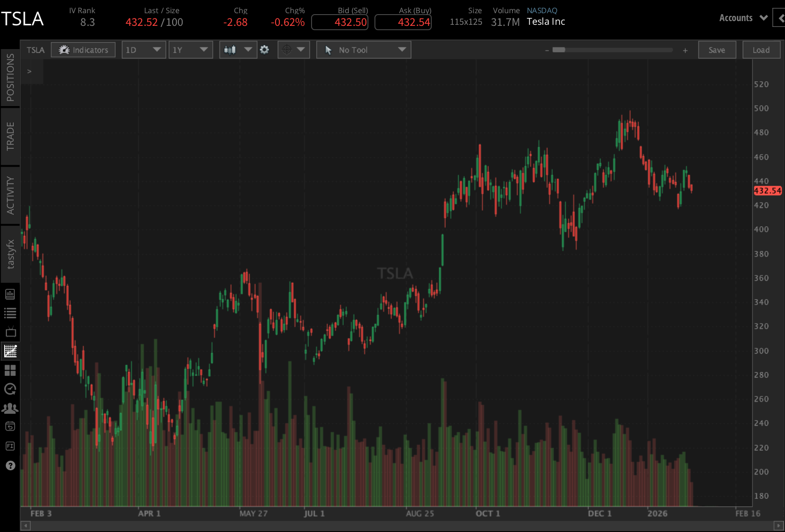Open chart settings gear icon
785x532 pixels.
click(x=264, y=50)
